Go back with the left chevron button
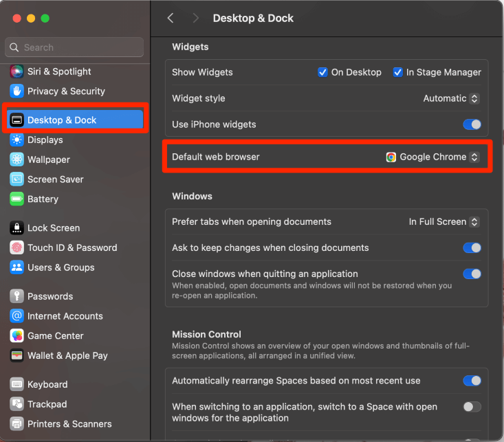This screenshot has height=442, width=504. (x=171, y=19)
